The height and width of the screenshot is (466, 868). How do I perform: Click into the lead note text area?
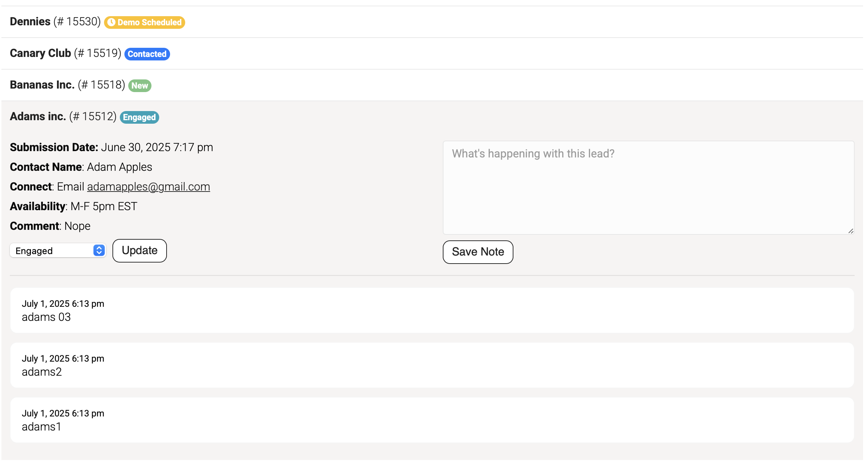649,188
